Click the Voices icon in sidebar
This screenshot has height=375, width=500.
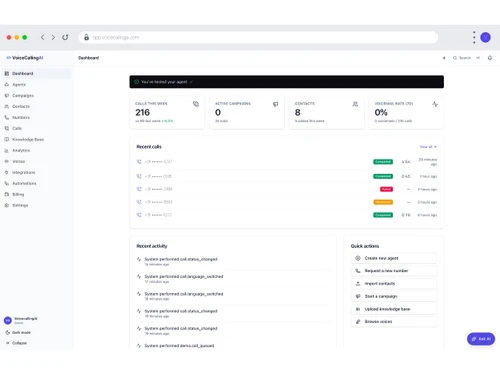6,161
